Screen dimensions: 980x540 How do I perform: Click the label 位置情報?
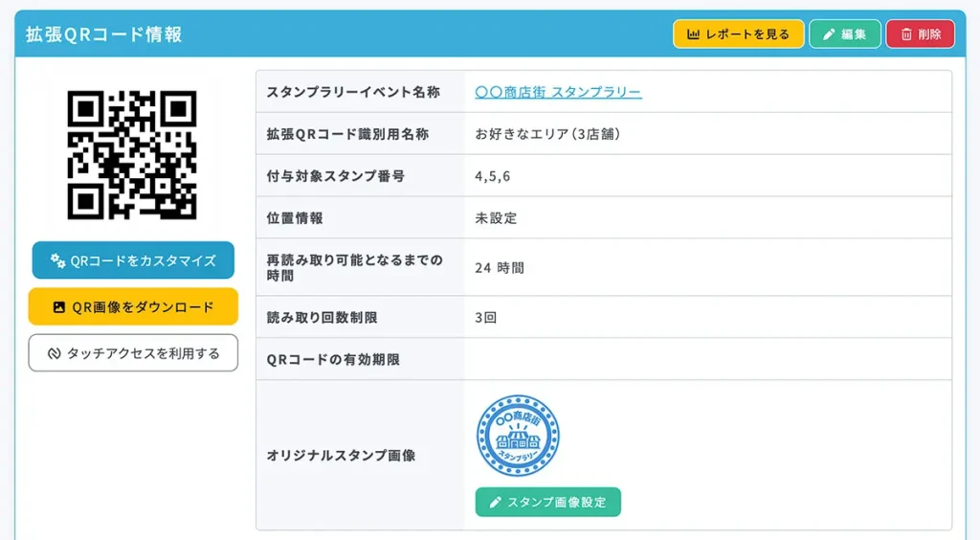point(295,218)
